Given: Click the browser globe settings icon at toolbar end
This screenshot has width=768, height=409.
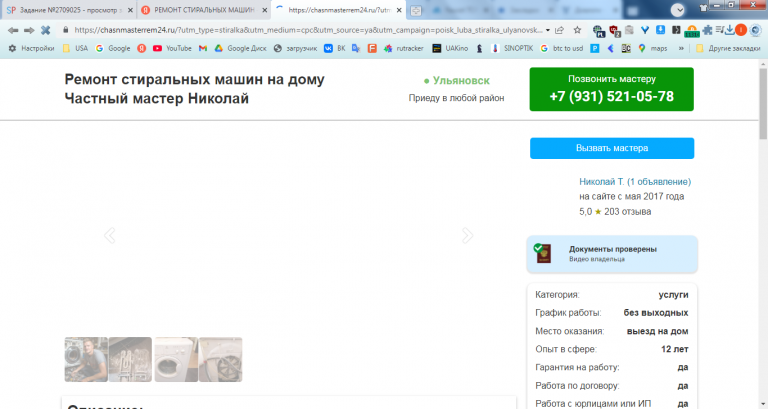Looking at the screenshot, I should click(756, 30).
